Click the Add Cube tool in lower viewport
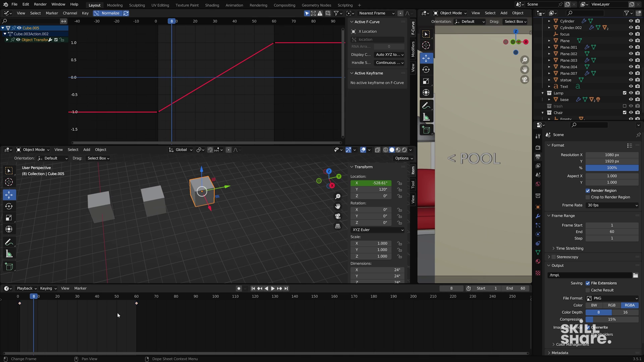This screenshot has height=362, width=644. tap(9, 267)
